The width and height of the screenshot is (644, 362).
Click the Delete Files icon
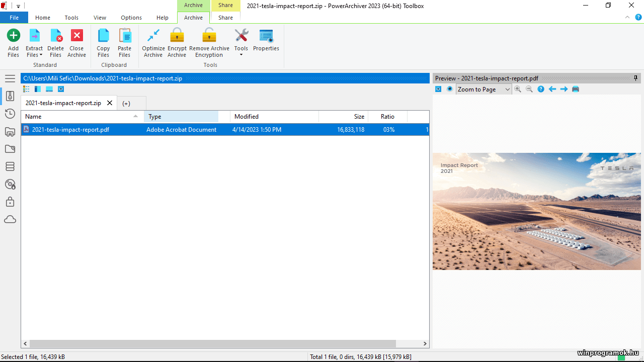tap(56, 36)
